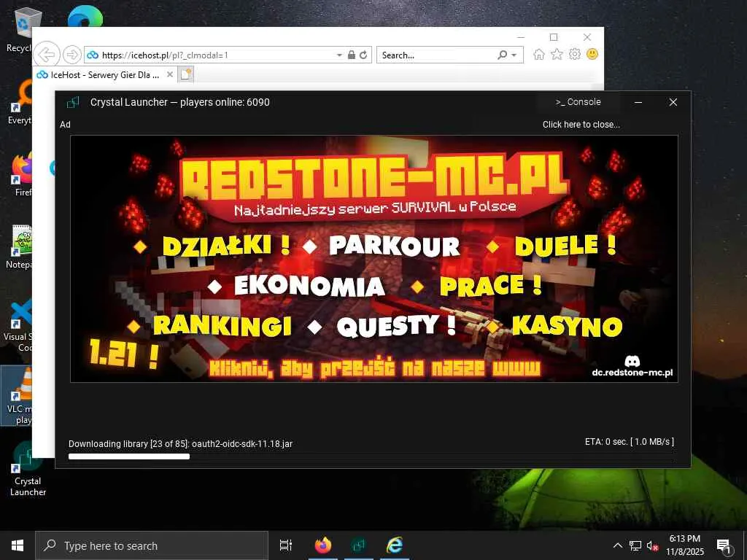Click 'players online: 6090' title text
747x560 pixels.
(225, 102)
